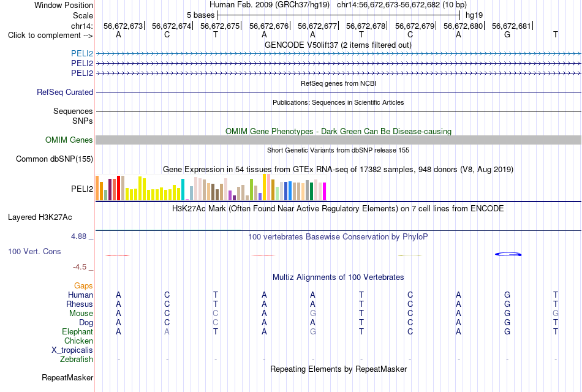The height and width of the screenshot is (392, 582).
Task: Click the Sequences track label
Action: point(73,111)
